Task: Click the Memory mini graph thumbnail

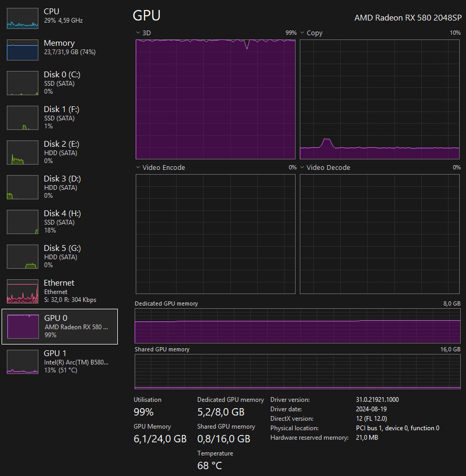Action: [23, 50]
